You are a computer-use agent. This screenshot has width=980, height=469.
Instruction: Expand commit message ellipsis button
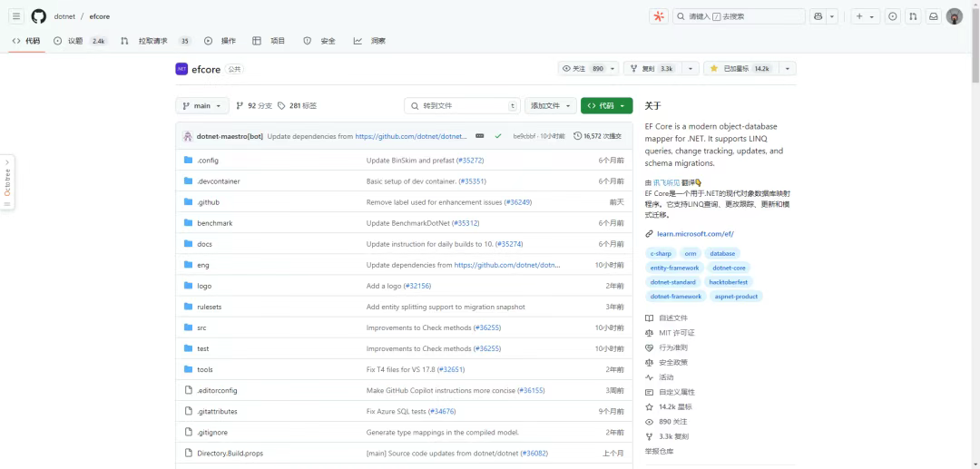click(x=480, y=136)
